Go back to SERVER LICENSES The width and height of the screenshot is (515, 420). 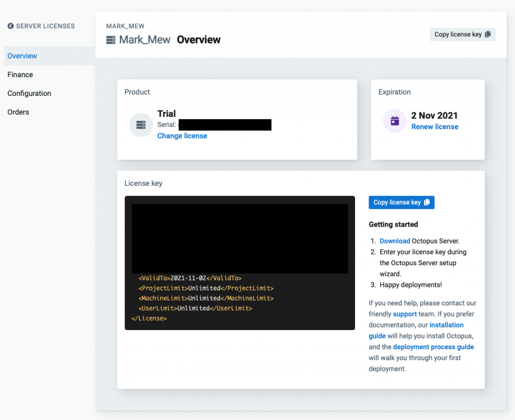click(41, 26)
